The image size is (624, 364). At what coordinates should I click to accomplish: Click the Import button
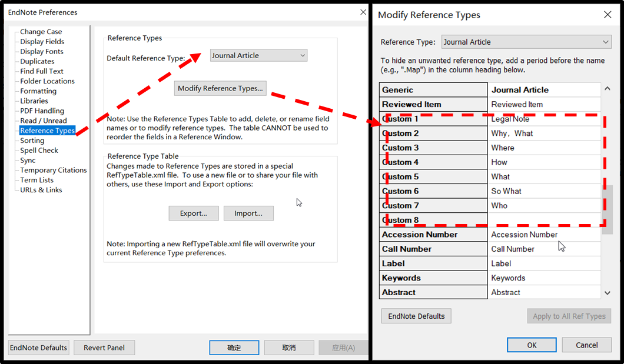click(248, 213)
